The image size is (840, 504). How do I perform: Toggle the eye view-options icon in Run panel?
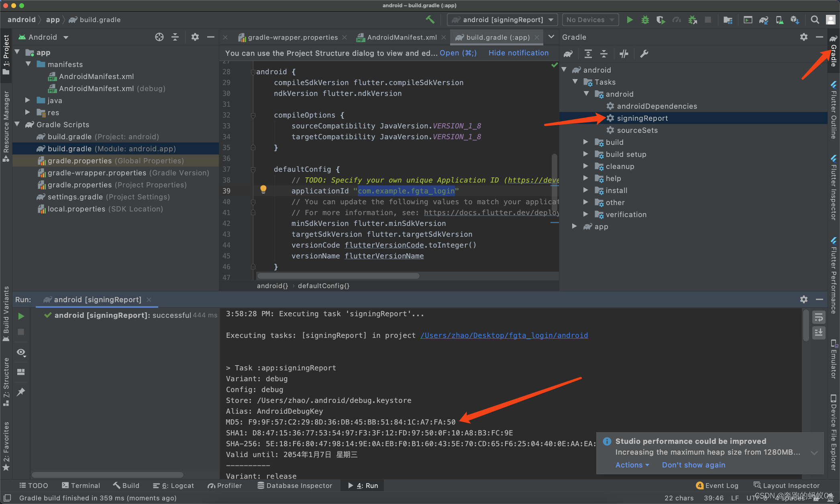(x=21, y=352)
